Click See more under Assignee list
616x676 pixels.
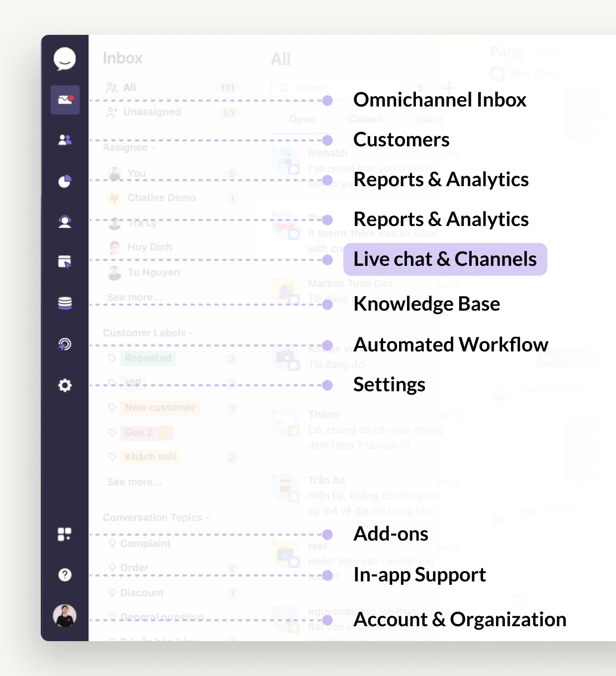134,298
